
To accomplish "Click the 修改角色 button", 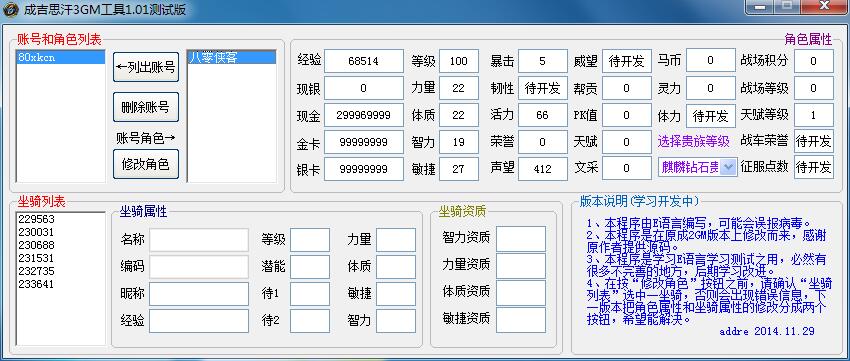I will (x=146, y=164).
